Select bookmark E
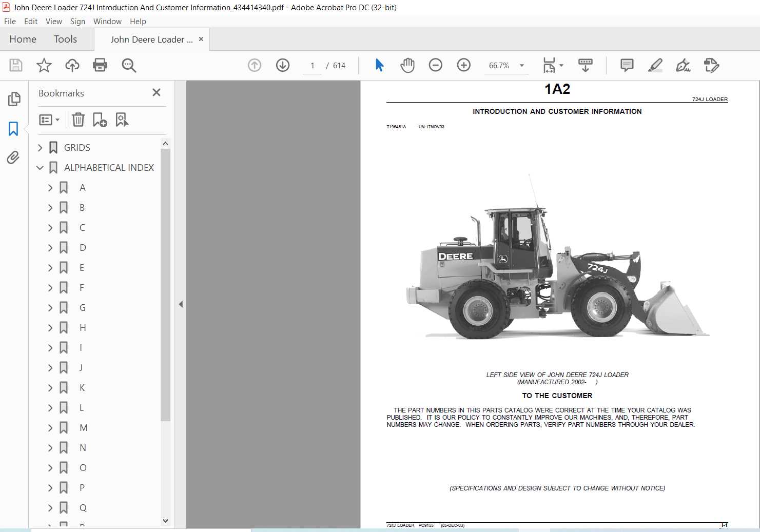This screenshot has width=760, height=532. [x=82, y=268]
